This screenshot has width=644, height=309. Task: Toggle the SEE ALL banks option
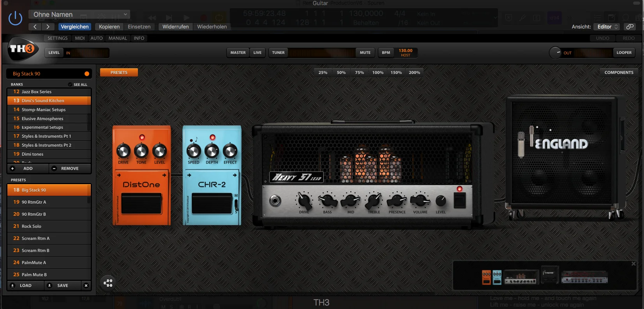[x=78, y=84]
